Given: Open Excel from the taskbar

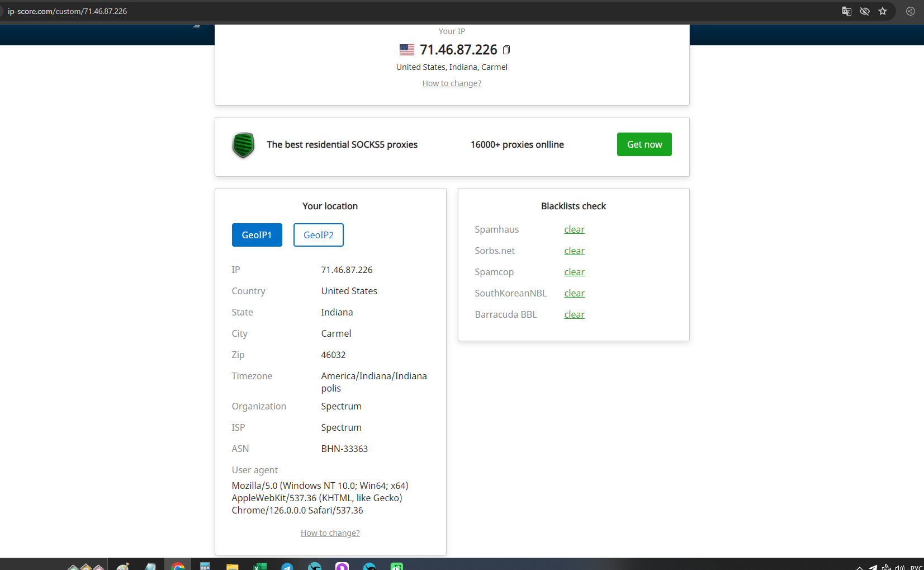Looking at the screenshot, I should click(260, 566).
